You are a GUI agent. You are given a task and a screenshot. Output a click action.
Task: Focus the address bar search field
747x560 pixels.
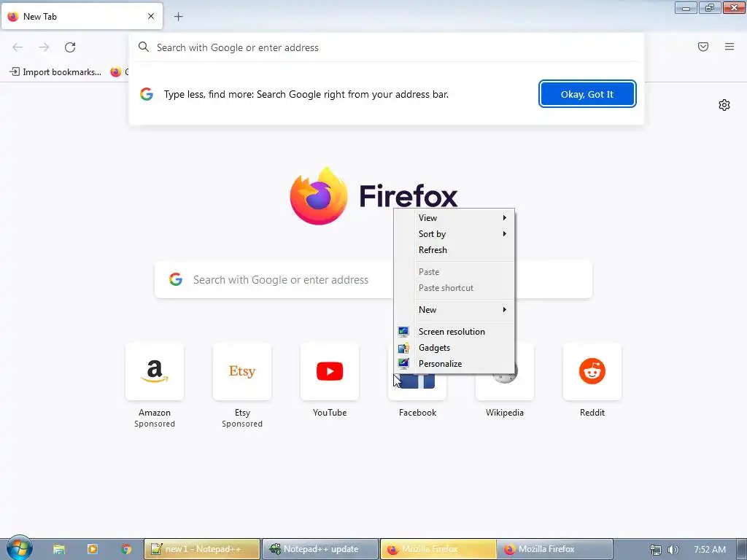click(x=387, y=47)
